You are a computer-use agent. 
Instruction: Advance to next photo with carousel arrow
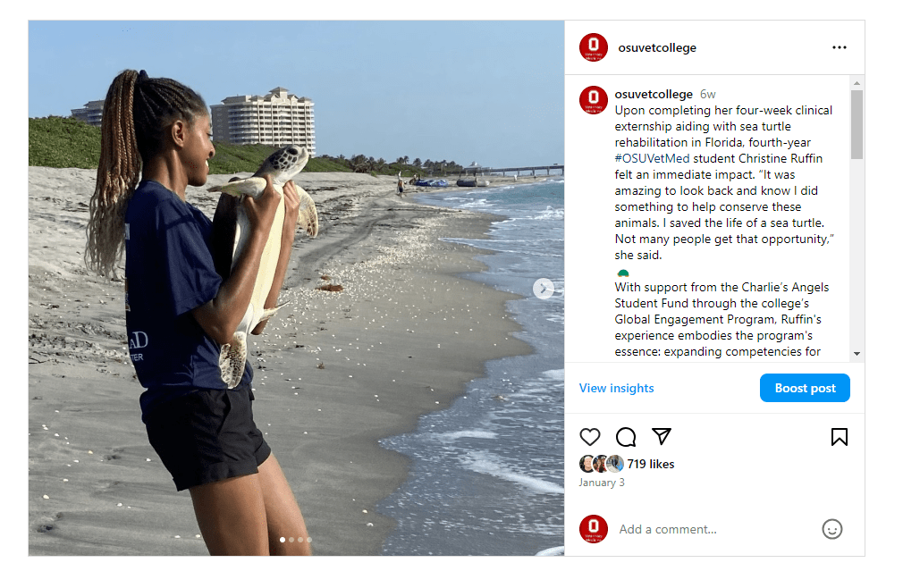(x=543, y=289)
